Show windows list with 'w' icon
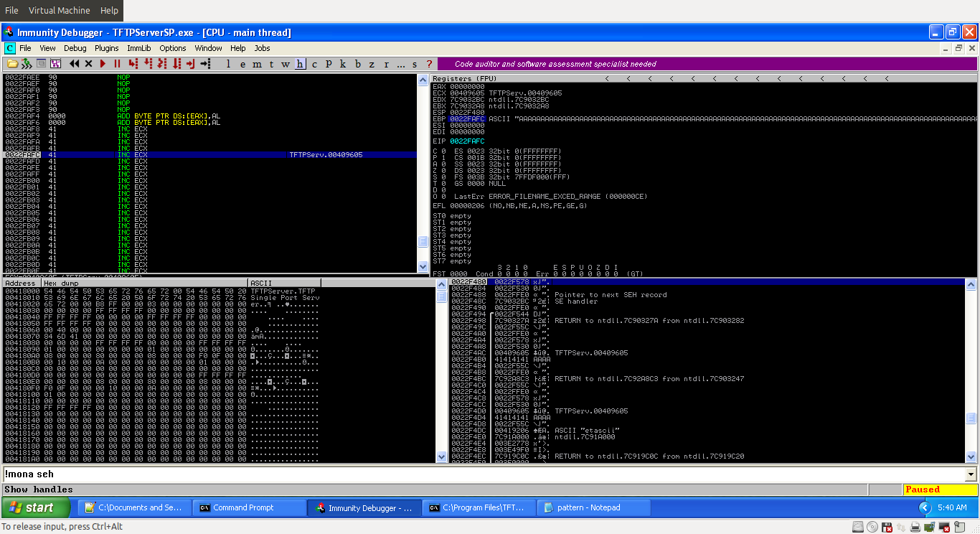Image resolution: width=980 pixels, height=534 pixels. [x=286, y=64]
